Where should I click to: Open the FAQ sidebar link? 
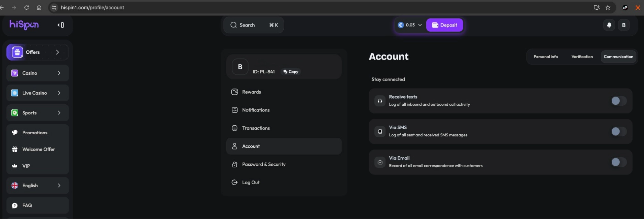tap(37, 206)
